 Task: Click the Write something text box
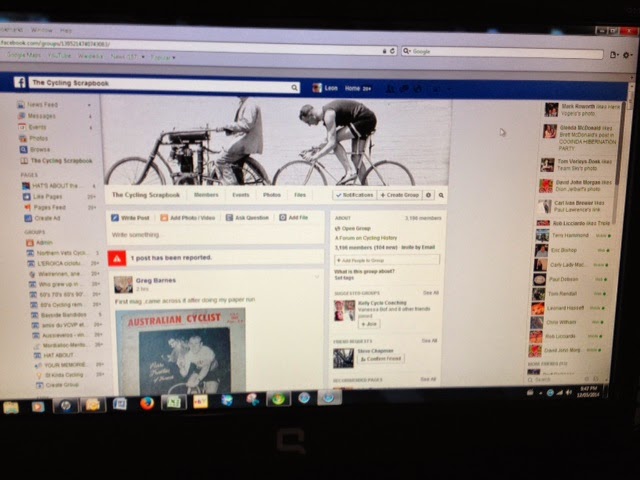216,235
